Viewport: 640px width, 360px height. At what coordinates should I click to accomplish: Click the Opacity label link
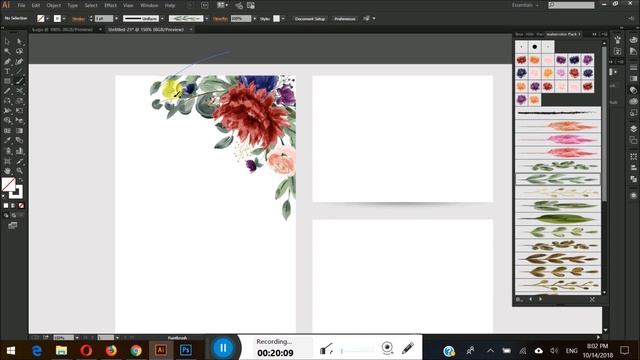[x=220, y=19]
